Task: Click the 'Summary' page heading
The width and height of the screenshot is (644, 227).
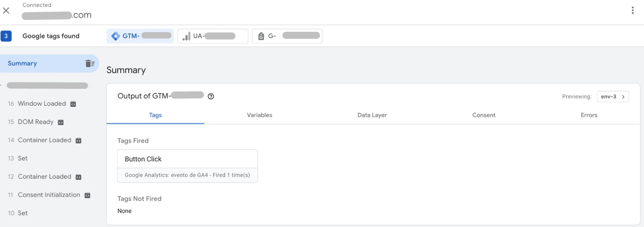Action: (126, 70)
